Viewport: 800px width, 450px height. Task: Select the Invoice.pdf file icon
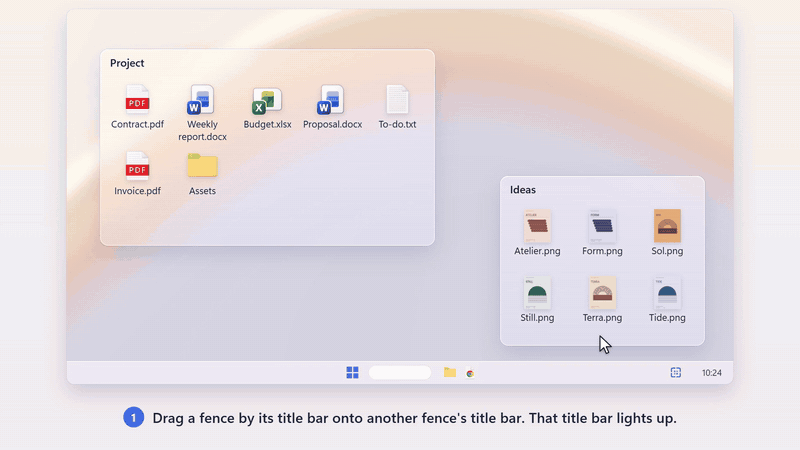[137, 166]
